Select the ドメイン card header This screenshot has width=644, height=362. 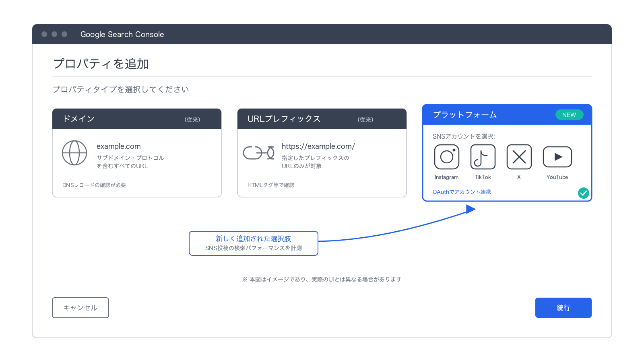coord(137,119)
